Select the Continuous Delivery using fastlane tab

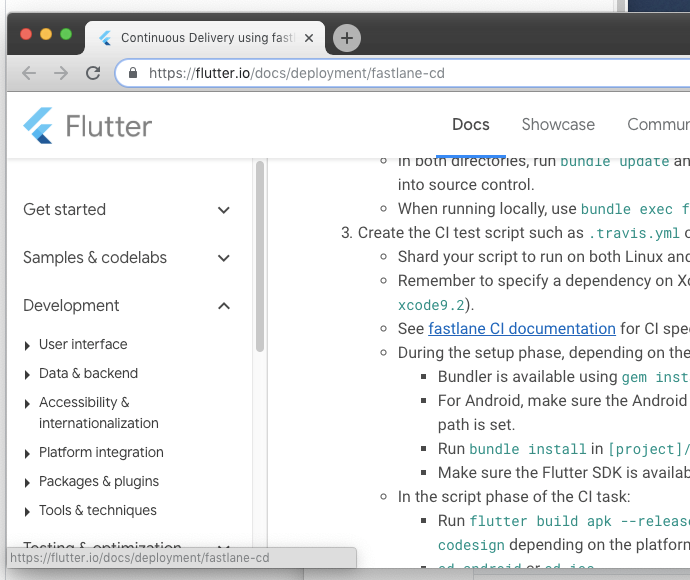205,38
